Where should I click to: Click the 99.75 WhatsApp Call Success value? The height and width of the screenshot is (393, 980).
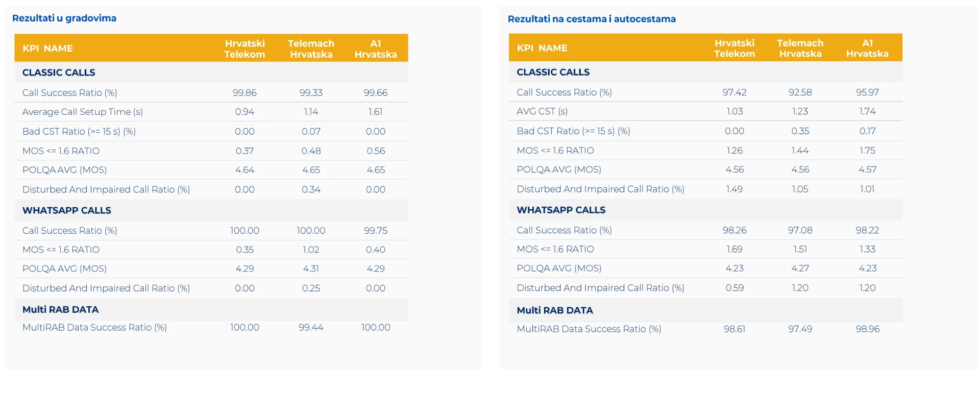[x=376, y=231]
